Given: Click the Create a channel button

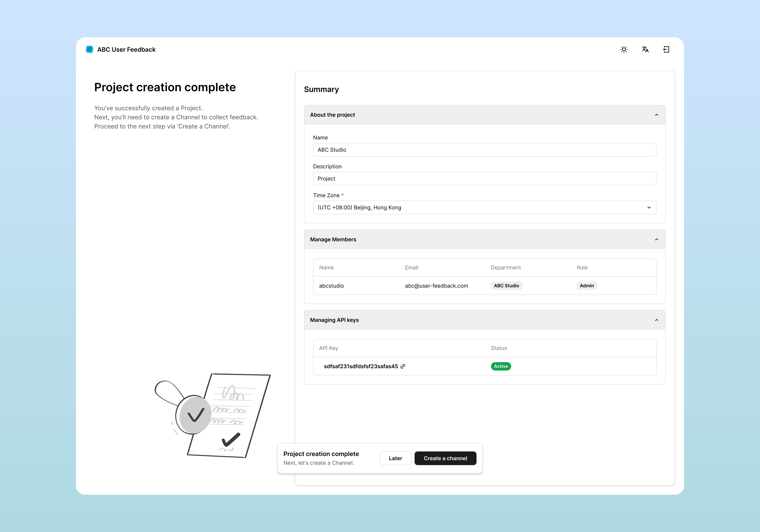Looking at the screenshot, I should pyautogui.click(x=445, y=458).
